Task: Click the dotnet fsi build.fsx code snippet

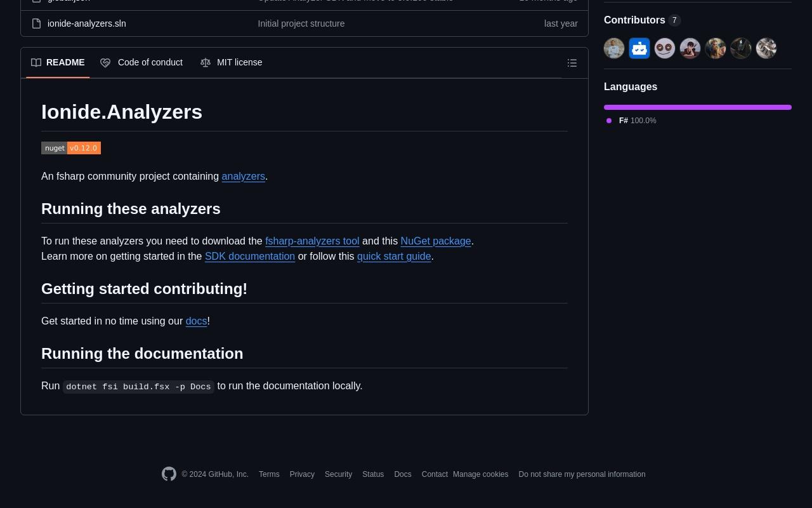Action: point(138,386)
